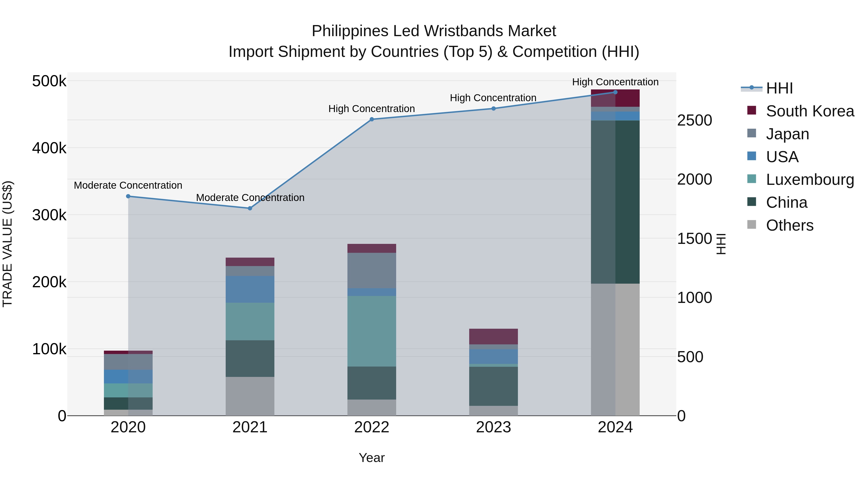The image size is (868, 488).
Task: Click the Japan legend color swatch
Action: click(x=751, y=133)
